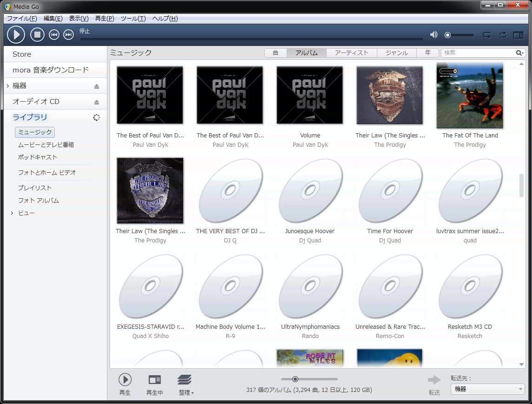The height and width of the screenshot is (404, 532).
Task: Select UltraNymphomaniacs album disc icon
Action: (310, 287)
